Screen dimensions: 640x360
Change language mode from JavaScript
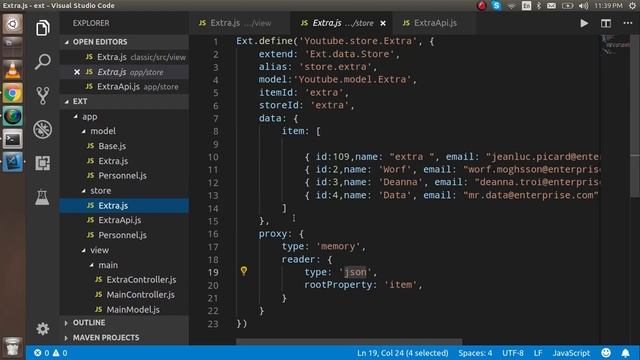[571, 353]
